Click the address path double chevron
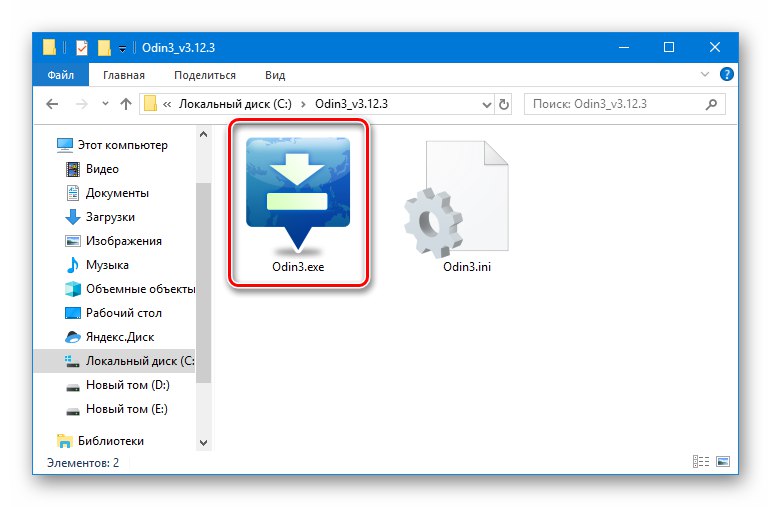This screenshot has height=507, width=771. pos(167,104)
